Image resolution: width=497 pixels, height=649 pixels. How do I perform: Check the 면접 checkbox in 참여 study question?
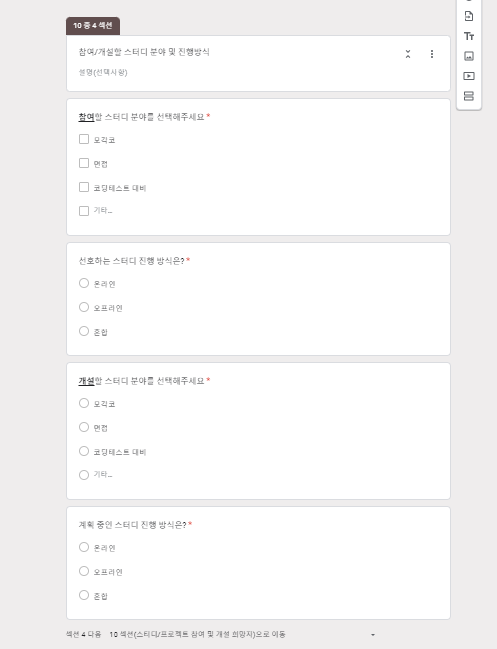pos(84,163)
